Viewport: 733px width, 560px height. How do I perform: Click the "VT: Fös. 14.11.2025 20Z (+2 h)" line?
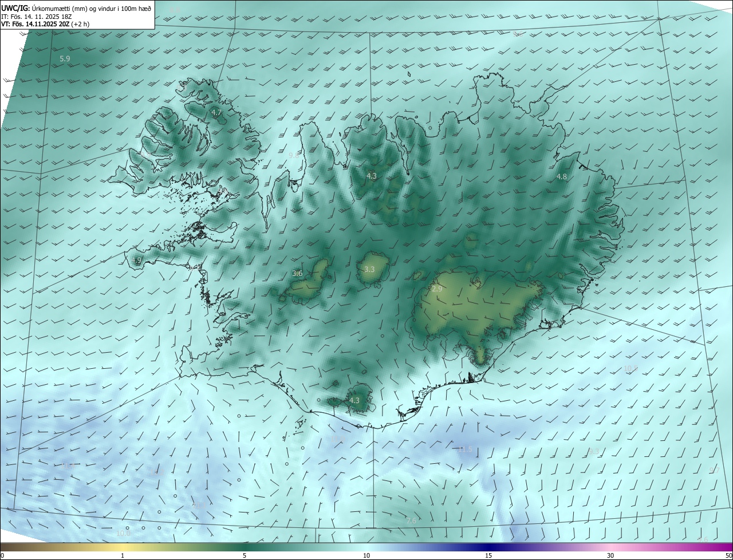tap(45, 24)
